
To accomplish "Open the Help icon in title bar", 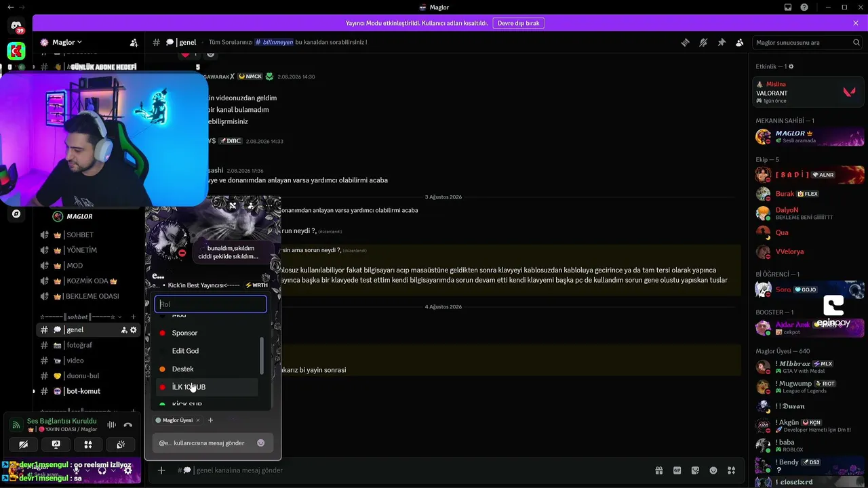I will point(804,7).
